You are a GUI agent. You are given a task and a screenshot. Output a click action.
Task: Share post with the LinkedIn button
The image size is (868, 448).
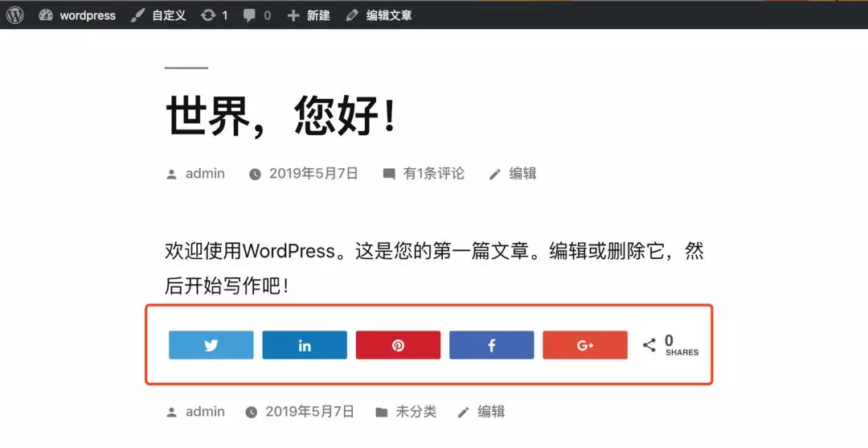[305, 345]
